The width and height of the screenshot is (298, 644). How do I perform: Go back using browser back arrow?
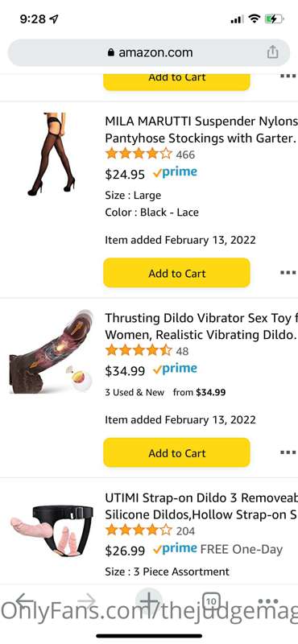[25, 601]
